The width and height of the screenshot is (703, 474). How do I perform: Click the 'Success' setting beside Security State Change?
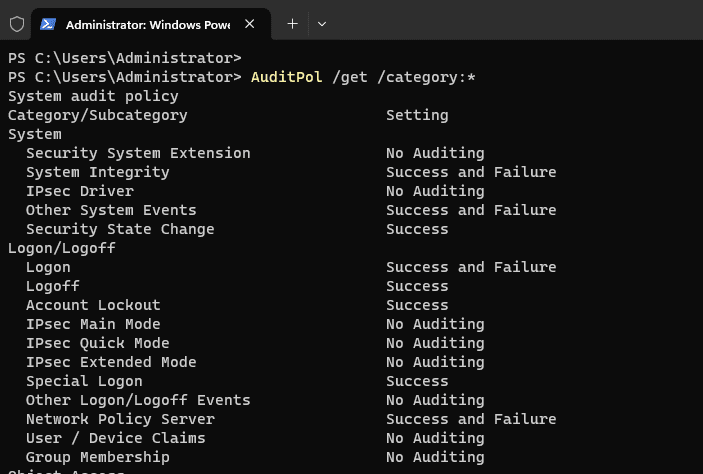417,229
